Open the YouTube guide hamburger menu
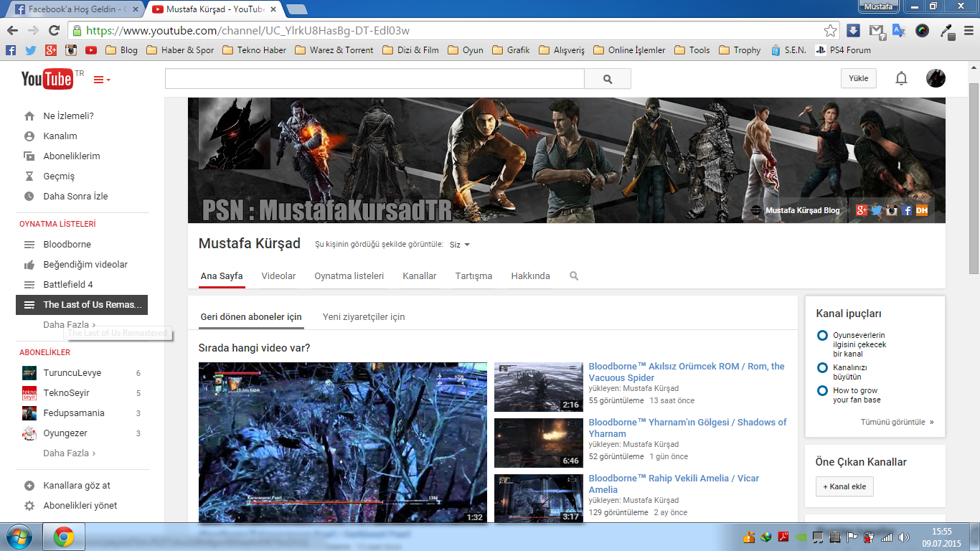Screen dimensions: 980x551 (x=103, y=80)
